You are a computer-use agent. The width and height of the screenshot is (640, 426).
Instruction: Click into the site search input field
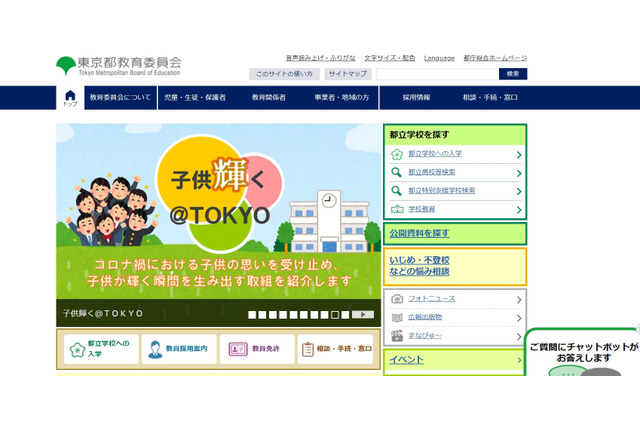point(437,74)
